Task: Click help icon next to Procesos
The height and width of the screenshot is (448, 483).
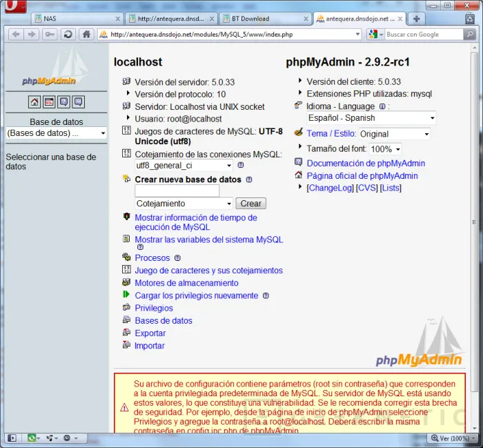Action: pos(177,258)
